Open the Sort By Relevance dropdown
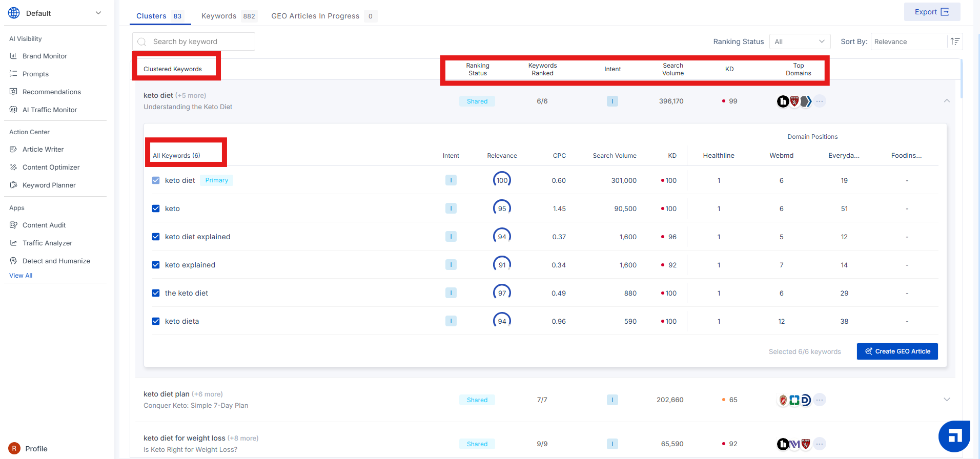The image size is (980, 459). [908, 41]
